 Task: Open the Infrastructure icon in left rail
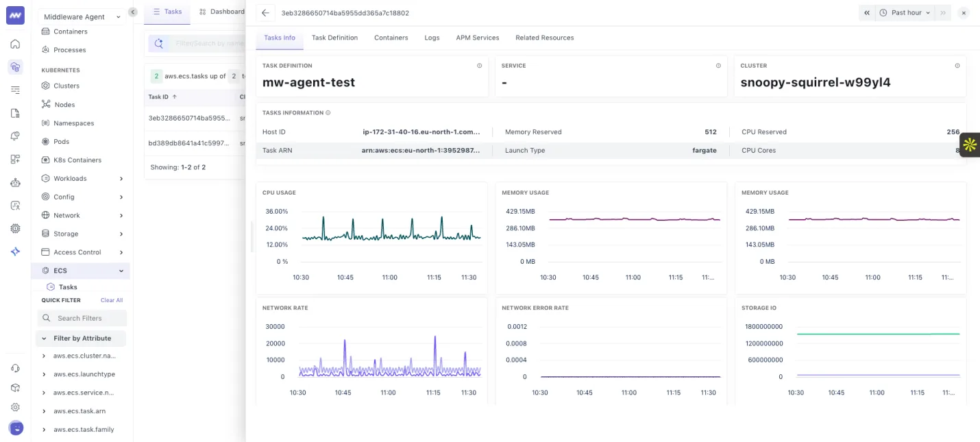pos(15,67)
